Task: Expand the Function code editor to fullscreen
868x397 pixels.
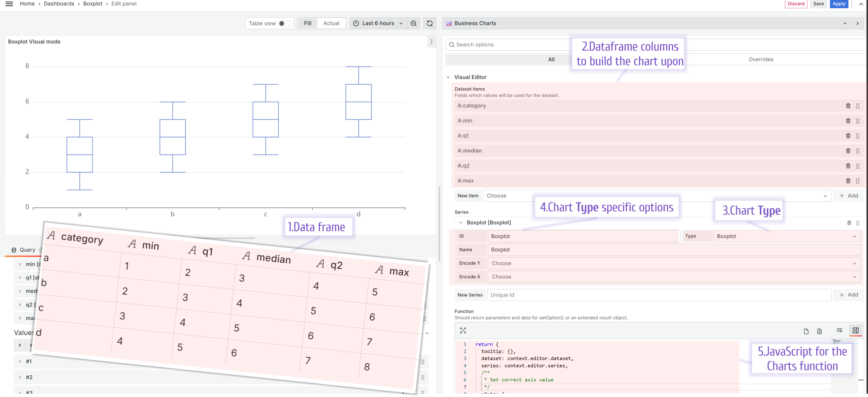Action: point(463,331)
